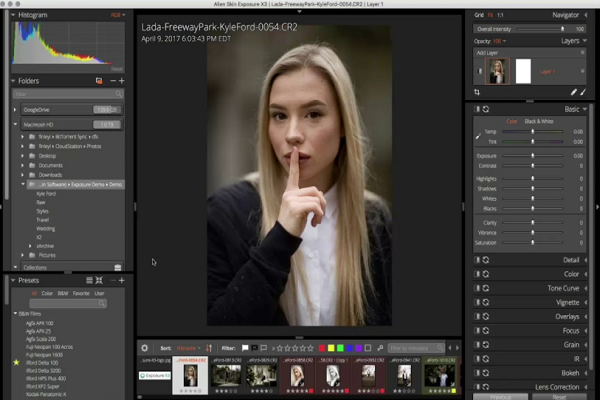The image size is (600, 400).
Task: Click the histogram Reset link
Action: point(117,69)
